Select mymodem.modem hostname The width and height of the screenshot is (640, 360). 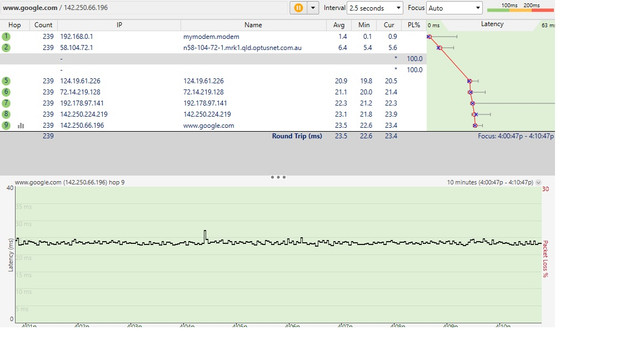pos(211,36)
